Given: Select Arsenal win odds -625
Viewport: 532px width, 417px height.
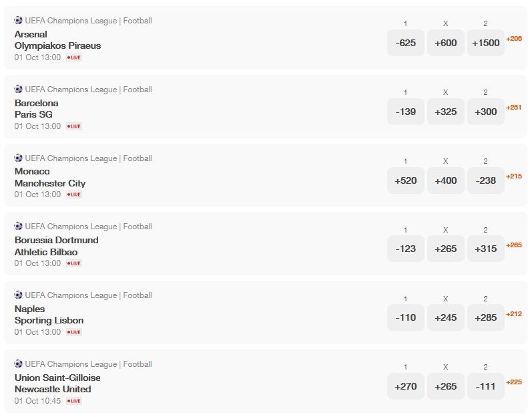Looking at the screenshot, I should (405, 43).
